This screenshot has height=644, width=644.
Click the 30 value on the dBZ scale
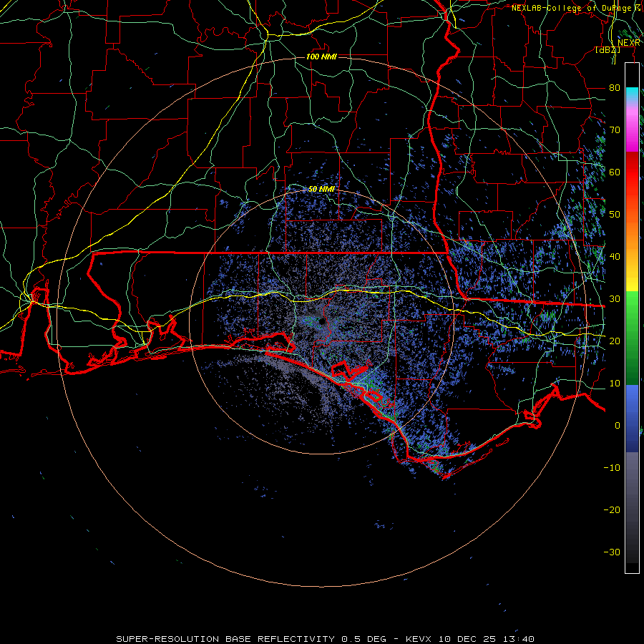(615, 298)
